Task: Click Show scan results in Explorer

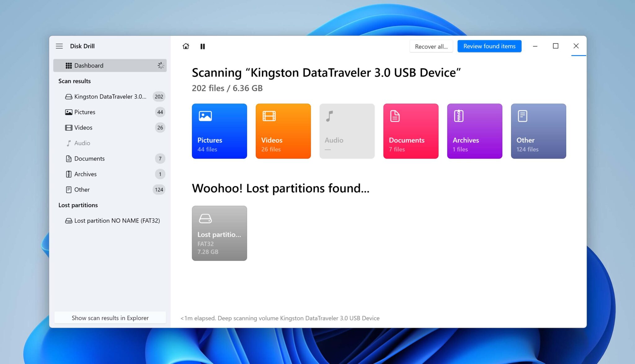Action: point(110,318)
